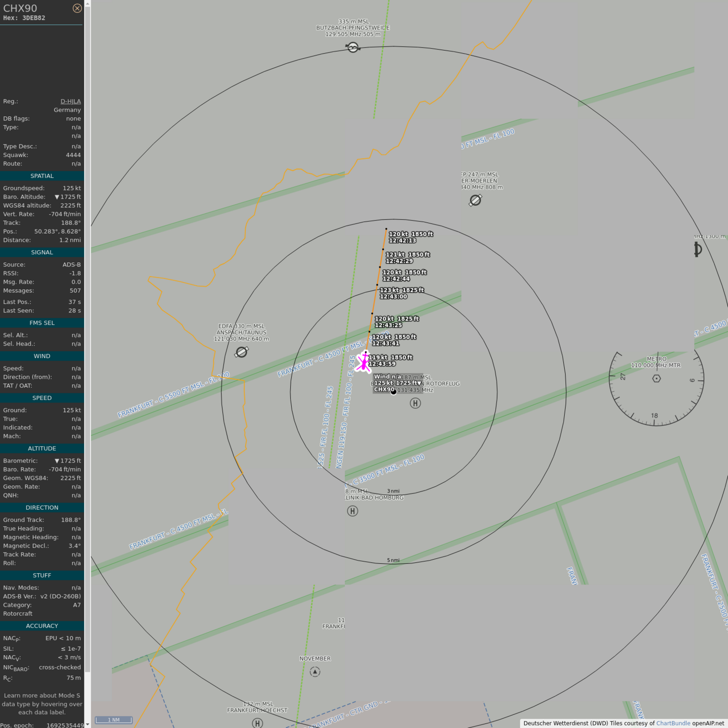
Task: Click the sidebar scrollbar down arrow
Action: 87,724
